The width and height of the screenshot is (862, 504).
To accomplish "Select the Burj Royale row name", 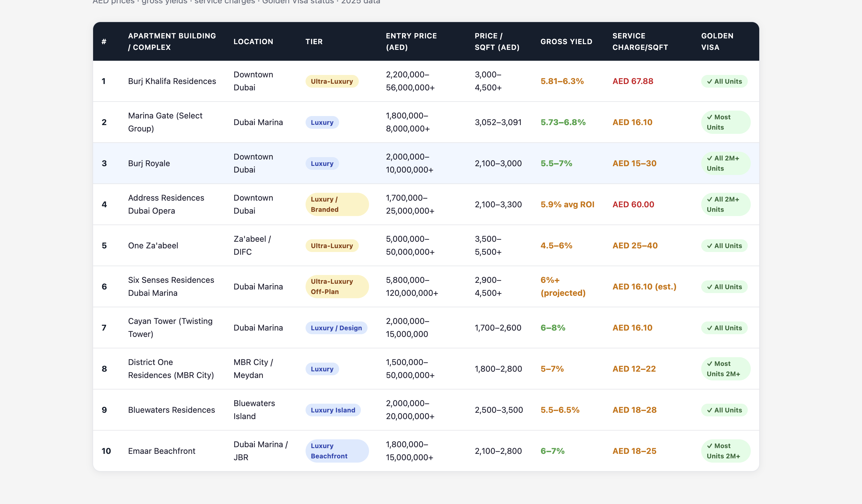I will (x=149, y=163).
